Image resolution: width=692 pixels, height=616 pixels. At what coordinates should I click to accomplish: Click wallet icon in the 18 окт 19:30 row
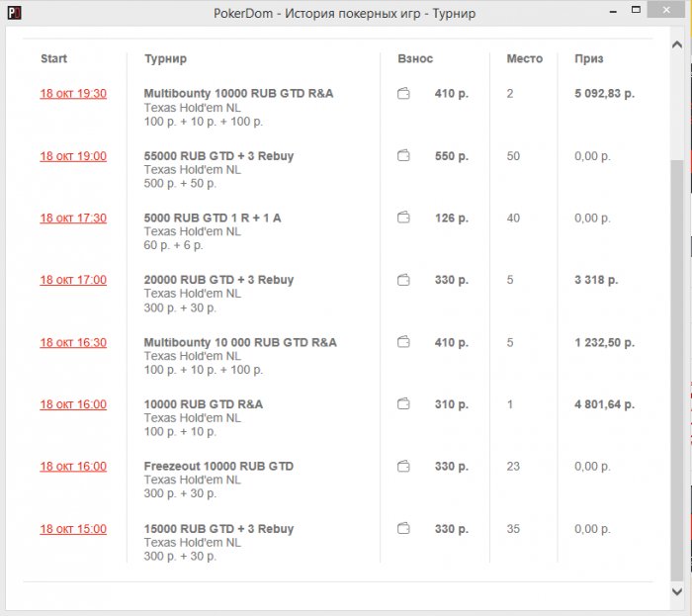pyautogui.click(x=403, y=94)
